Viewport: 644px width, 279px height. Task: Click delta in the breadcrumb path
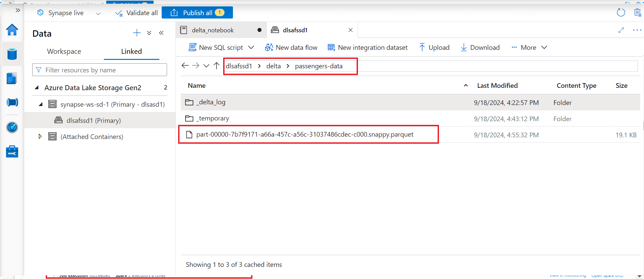coord(274,66)
